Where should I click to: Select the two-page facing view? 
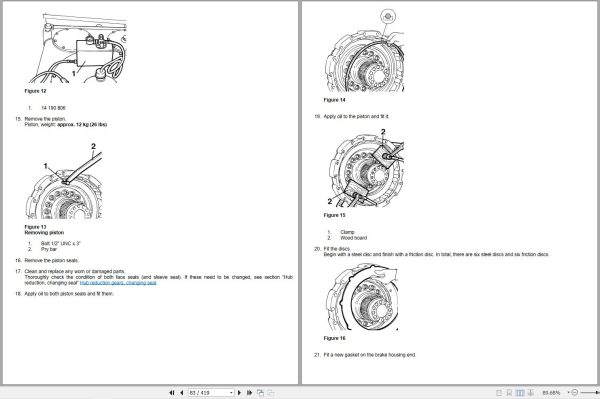click(520, 392)
